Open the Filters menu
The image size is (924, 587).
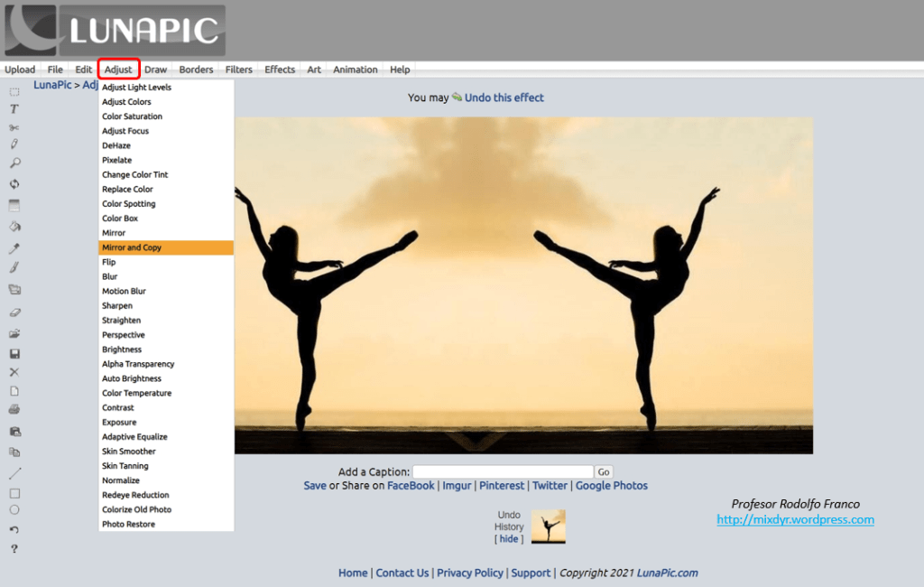(x=239, y=70)
